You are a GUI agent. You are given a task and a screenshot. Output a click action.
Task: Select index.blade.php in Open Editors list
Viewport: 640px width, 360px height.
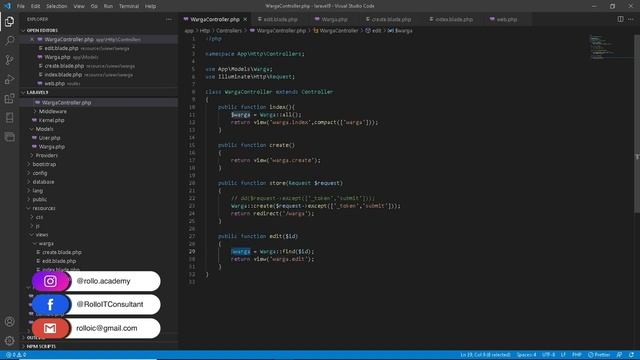tap(63, 75)
